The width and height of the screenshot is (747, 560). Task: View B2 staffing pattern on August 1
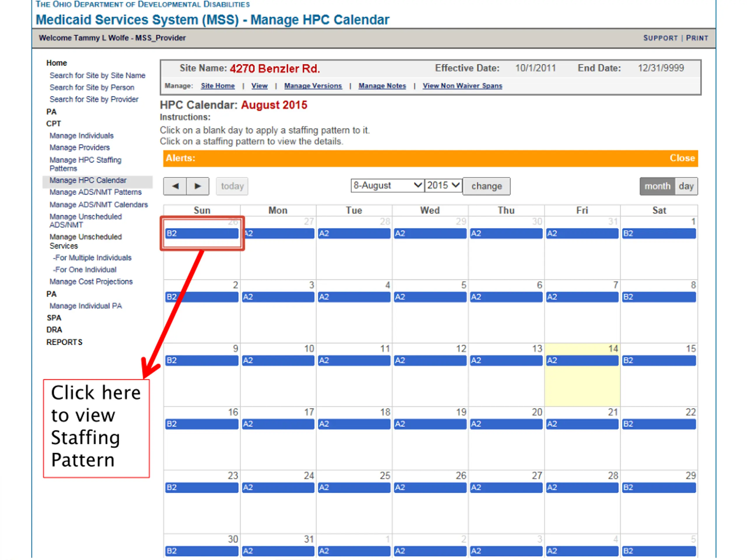[x=659, y=234]
